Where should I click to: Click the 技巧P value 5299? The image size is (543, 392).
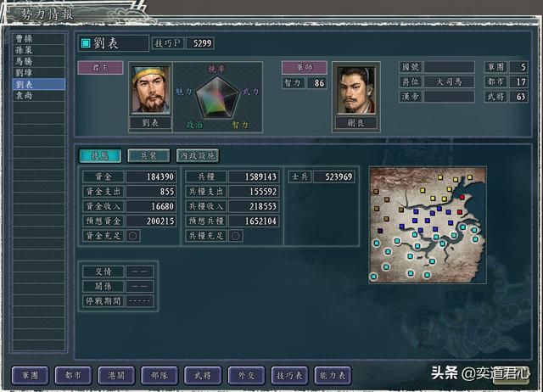pyautogui.click(x=200, y=43)
